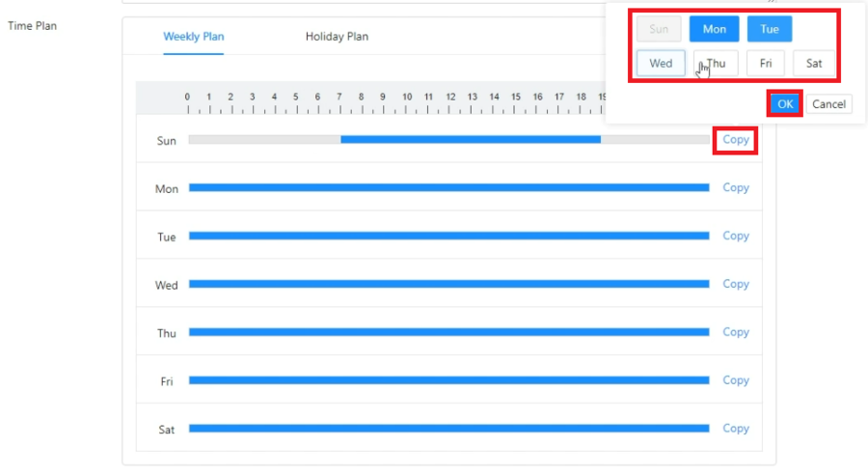Select the Mon time bar

click(448, 188)
